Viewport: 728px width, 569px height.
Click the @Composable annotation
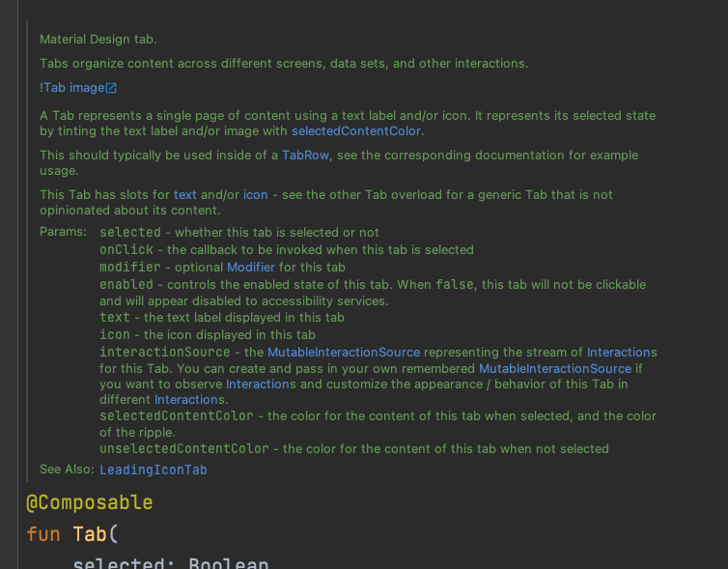pyautogui.click(x=90, y=502)
